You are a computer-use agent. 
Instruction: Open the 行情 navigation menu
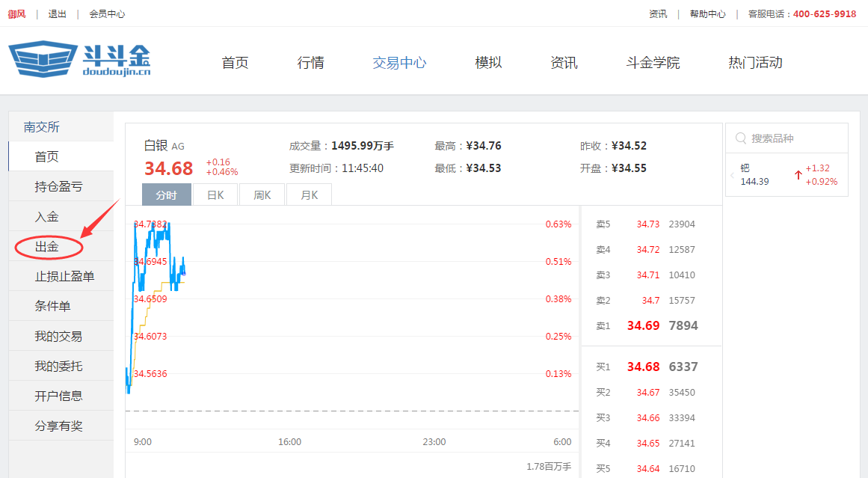point(310,63)
